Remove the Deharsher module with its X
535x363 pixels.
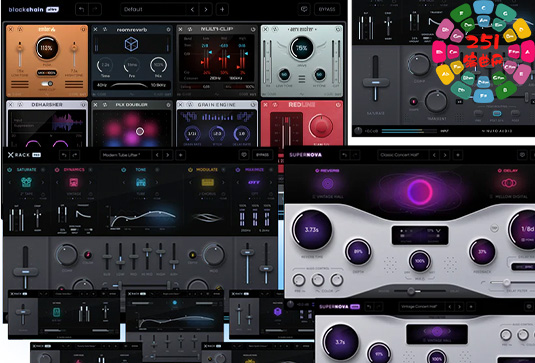tap(11, 104)
